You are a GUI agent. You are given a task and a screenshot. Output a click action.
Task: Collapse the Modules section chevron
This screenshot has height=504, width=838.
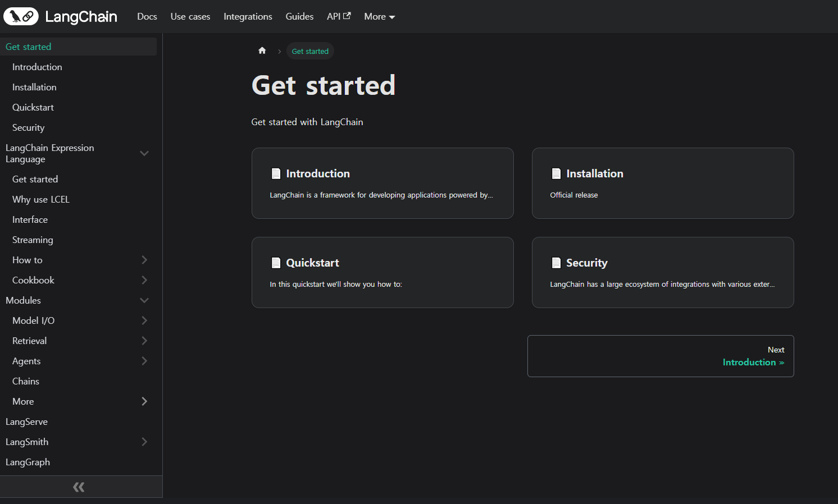[x=144, y=300]
